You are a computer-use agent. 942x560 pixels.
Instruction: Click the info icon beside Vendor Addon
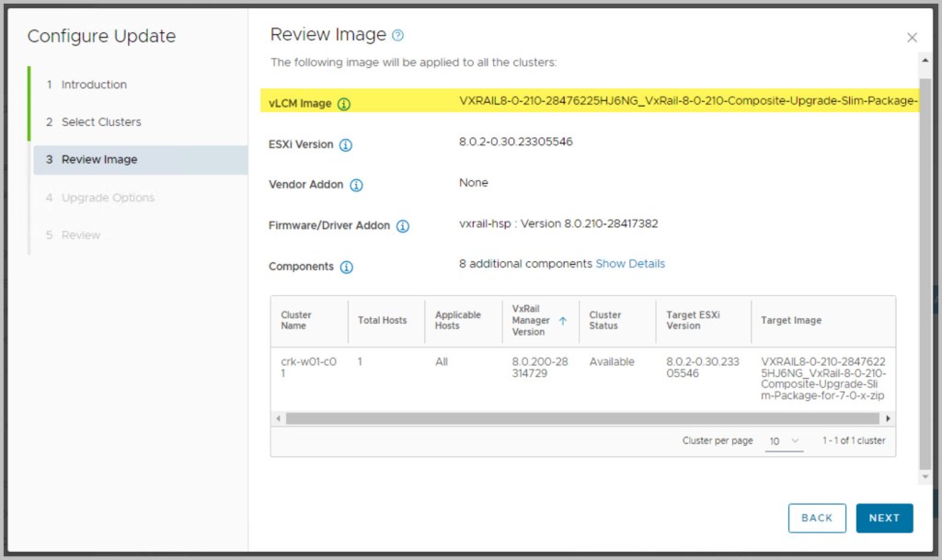click(x=356, y=185)
